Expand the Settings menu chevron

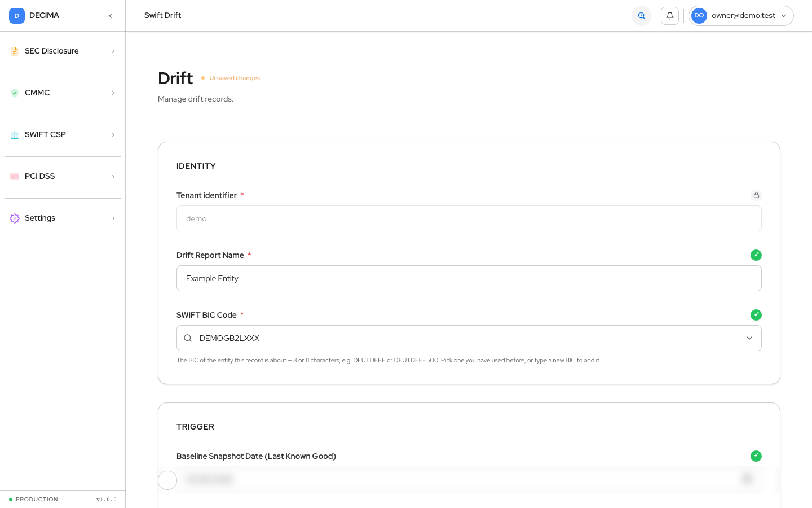113,218
